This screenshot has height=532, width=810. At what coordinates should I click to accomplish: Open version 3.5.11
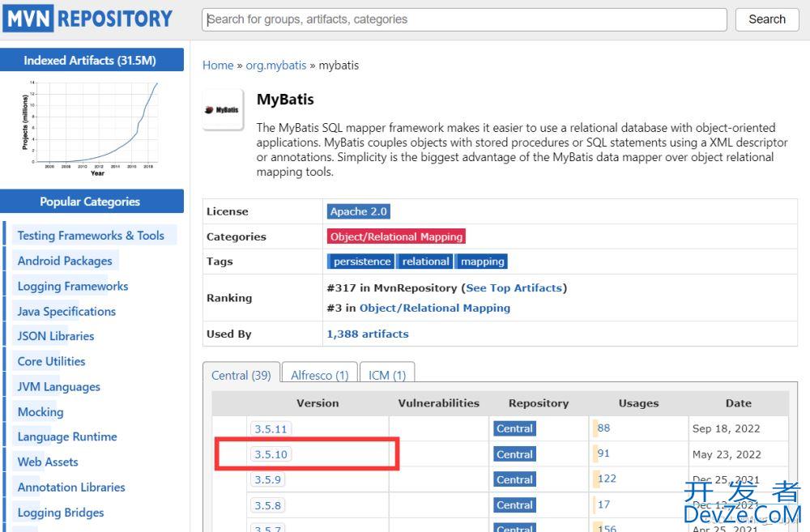pyautogui.click(x=271, y=428)
